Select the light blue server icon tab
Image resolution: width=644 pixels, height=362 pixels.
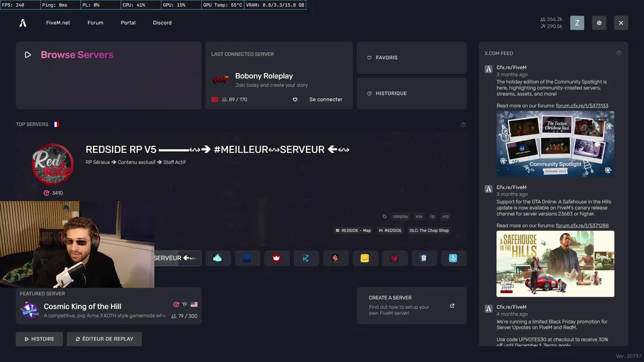tap(453, 258)
